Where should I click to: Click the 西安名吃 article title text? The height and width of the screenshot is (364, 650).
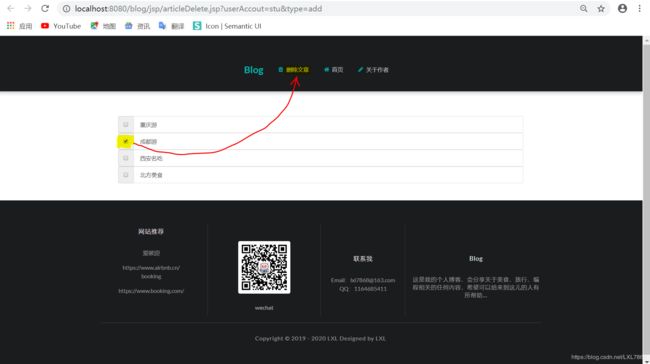click(151, 158)
